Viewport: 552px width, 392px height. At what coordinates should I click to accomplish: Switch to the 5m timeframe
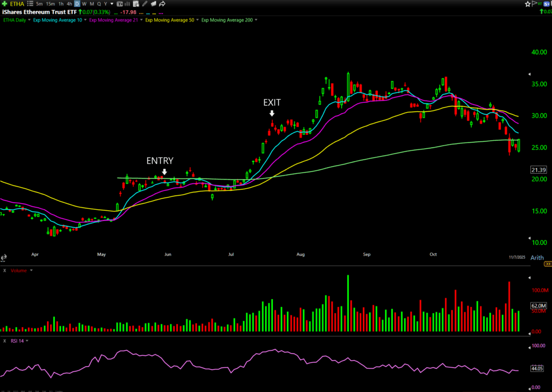40,4
